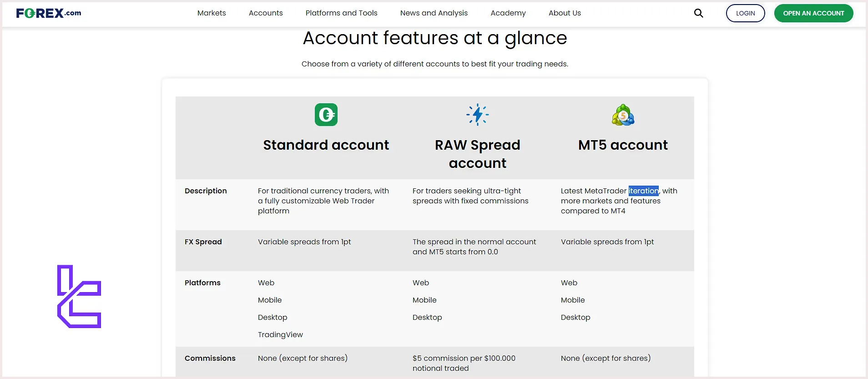Click the OPEN AN ACCOUNT button

[814, 13]
